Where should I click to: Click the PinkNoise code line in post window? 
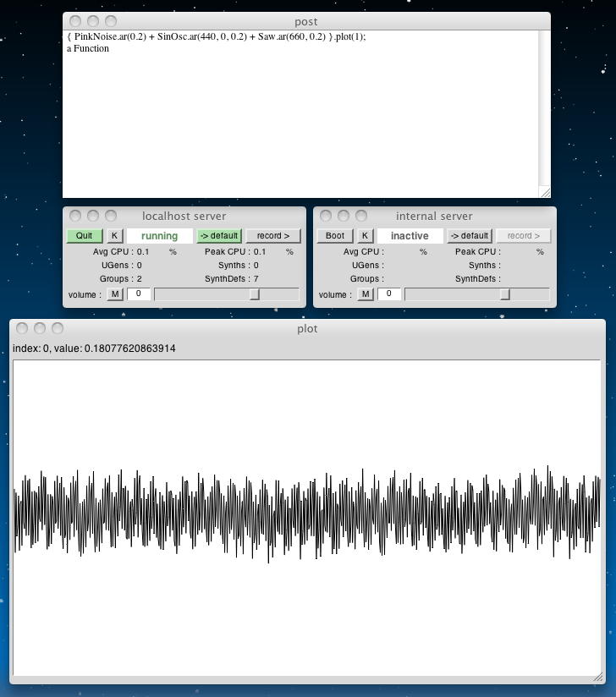tap(216, 36)
